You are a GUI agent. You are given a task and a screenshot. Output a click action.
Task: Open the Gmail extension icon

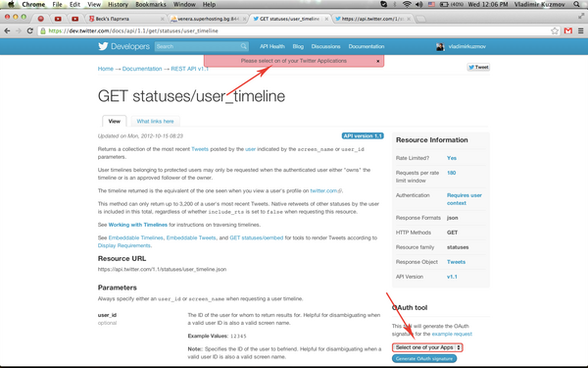pyautogui.click(x=568, y=30)
